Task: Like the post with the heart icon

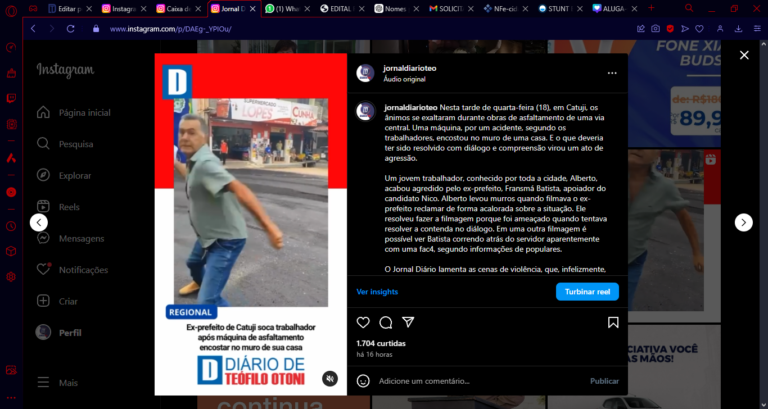Action: click(x=362, y=322)
